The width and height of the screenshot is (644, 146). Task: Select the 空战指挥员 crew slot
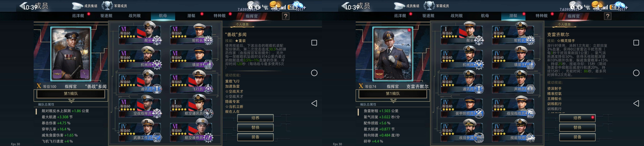[140, 106]
